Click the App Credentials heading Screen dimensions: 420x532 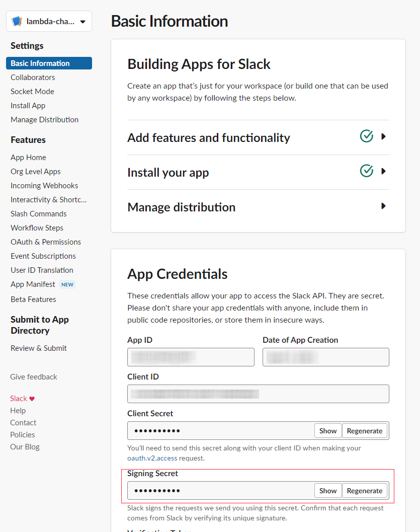point(177,274)
